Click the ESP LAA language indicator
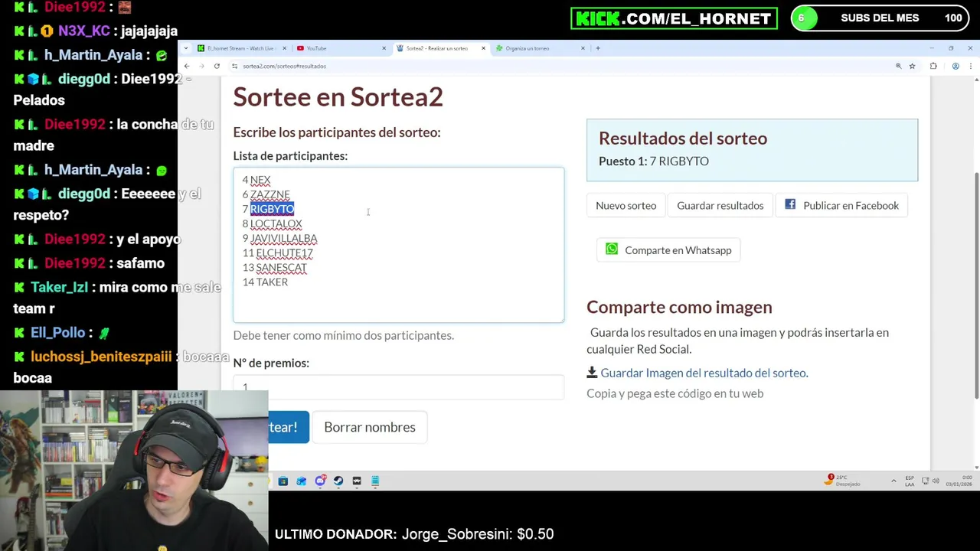This screenshot has width=980, height=551. 910,481
